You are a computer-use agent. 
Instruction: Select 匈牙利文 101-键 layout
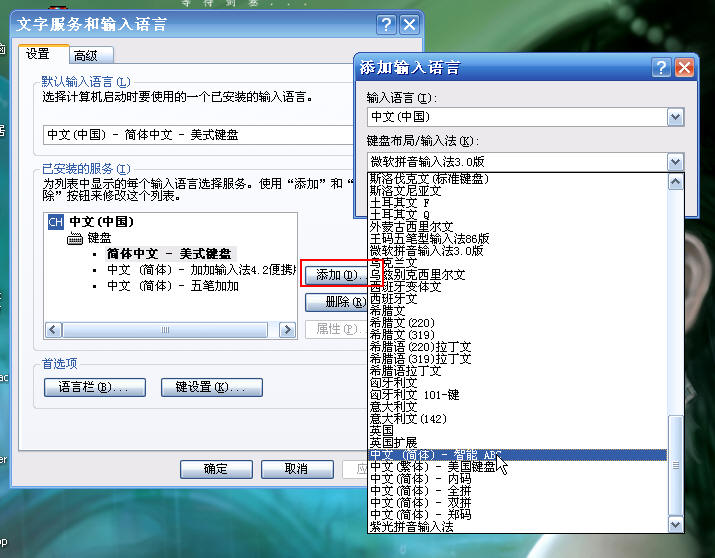tap(517, 395)
